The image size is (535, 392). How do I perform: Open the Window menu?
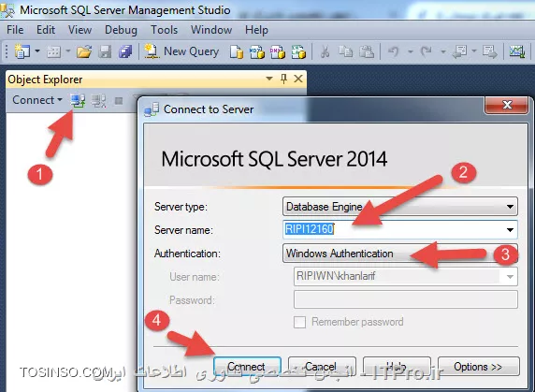click(x=211, y=30)
